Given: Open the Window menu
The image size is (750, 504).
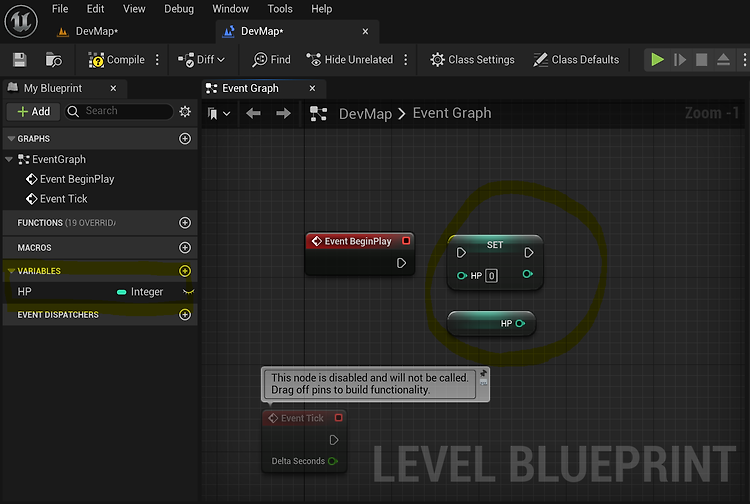Looking at the screenshot, I should click(x=231, y=9).
